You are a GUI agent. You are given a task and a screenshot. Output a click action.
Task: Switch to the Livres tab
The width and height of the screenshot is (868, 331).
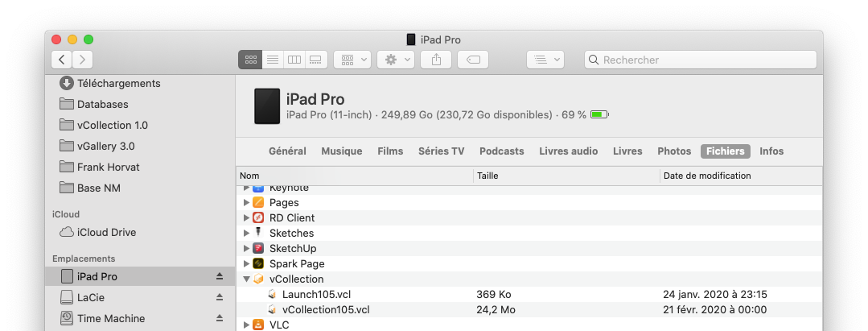[x=627, y=151]
